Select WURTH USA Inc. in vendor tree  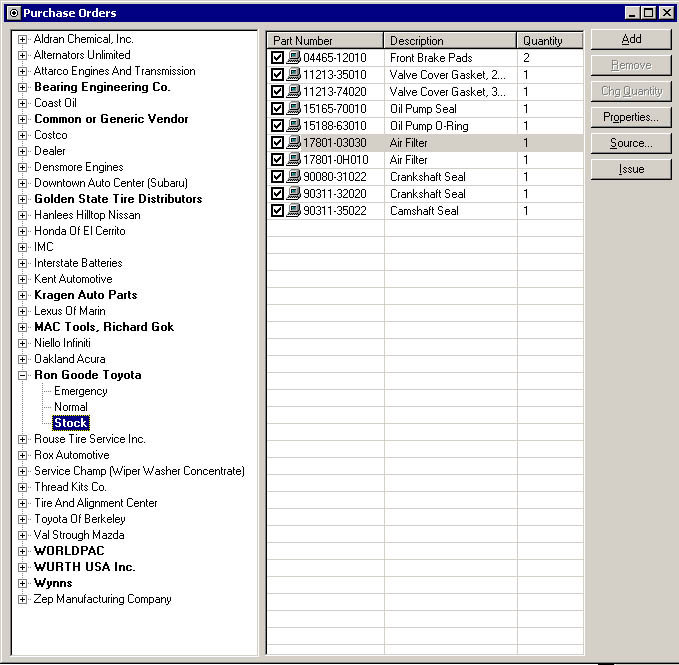point(84,567)
